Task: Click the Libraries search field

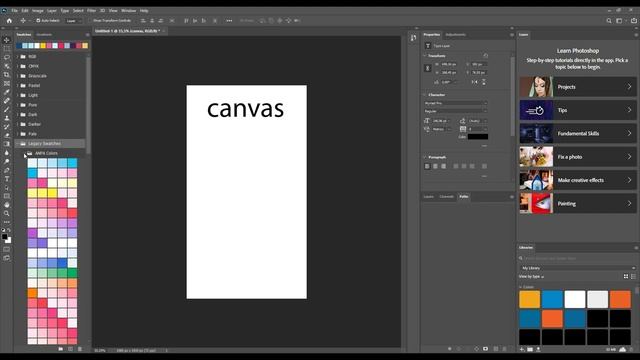Action: pyautogui.click(x=578, y=258)
